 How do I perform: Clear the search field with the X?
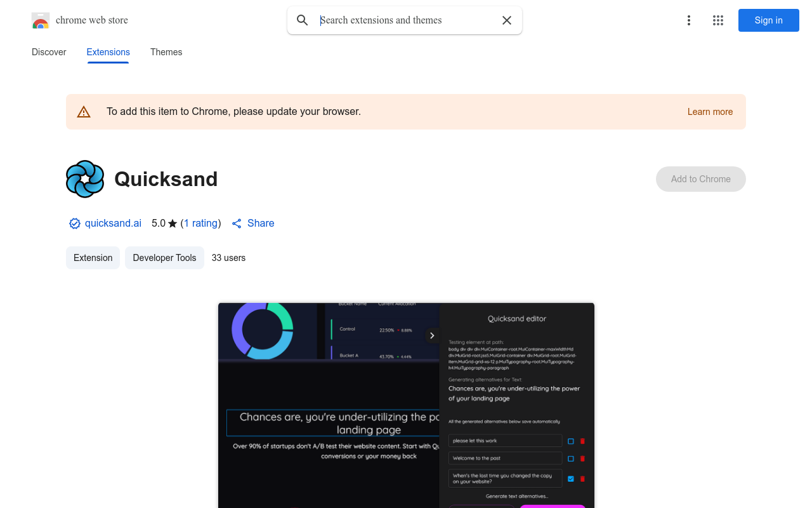(x=507, y=20)
